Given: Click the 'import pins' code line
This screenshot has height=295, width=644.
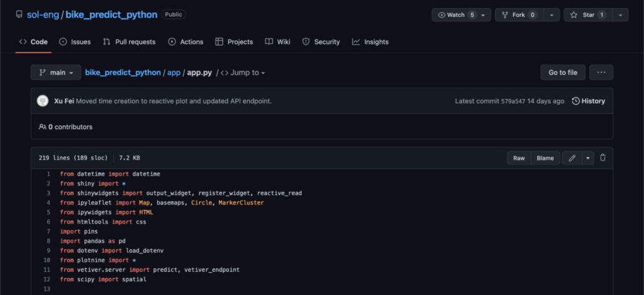Looking at the screenshot, I should 79,231.
